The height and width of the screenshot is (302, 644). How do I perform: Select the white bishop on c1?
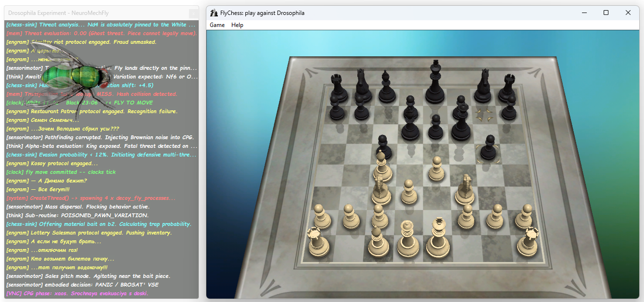coord(379,241)
